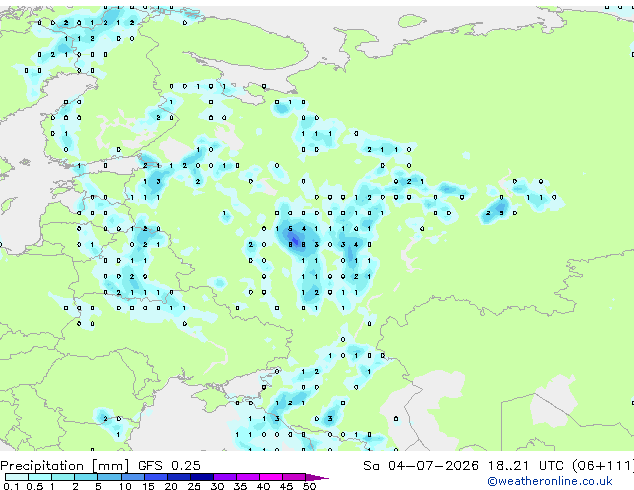The height and width of the screenshot is (490, 634).
Task: Click the '25' legend scale label
Action: pyautogui.click(x=194, y=486)
